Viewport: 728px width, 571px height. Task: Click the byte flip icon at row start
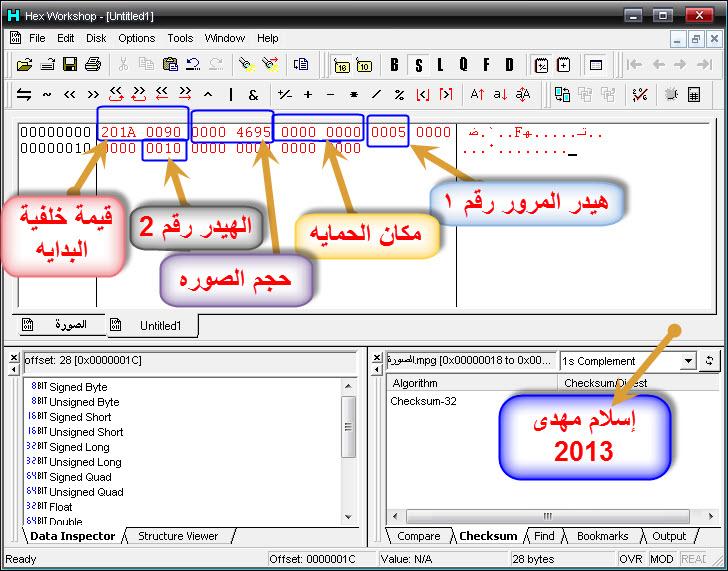pyautogui.click(x=24, y=94)
